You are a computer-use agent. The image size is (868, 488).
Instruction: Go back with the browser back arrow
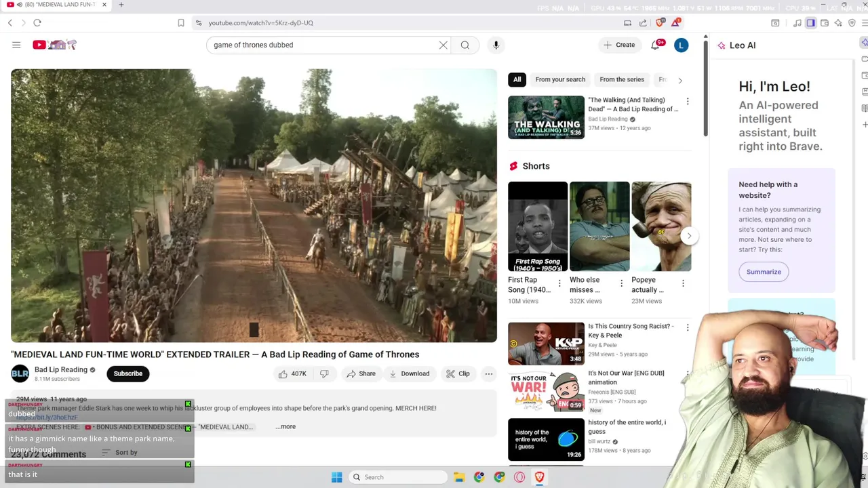pos(10,23)
